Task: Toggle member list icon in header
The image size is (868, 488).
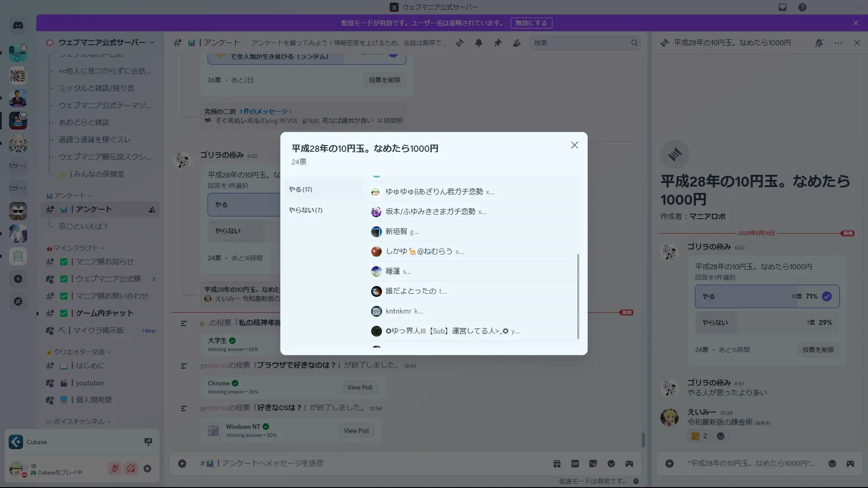Action: (517, 43)
